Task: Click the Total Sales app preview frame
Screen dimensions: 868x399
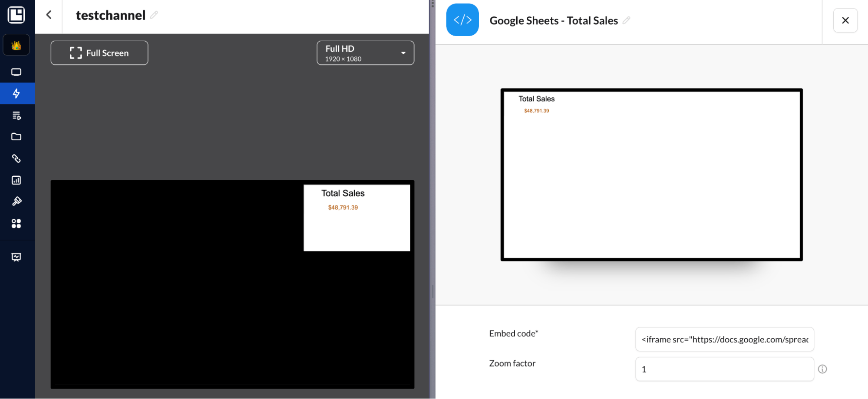Action: pyautogui.click(x=651, y=175)
